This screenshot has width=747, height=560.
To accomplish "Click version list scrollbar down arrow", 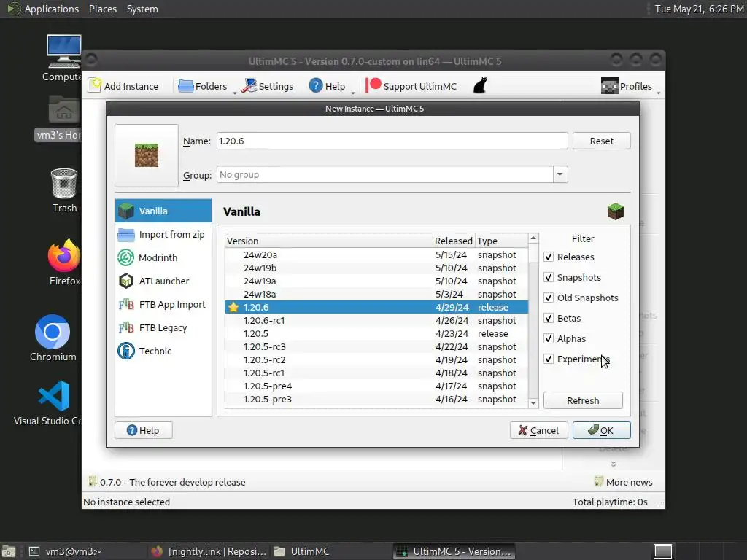I will tap(533, 402).
